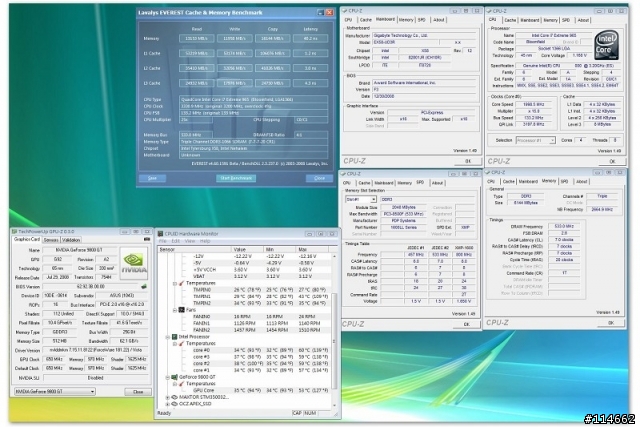This screenshot has width=640, height=427.
Task: Click Save button in EVEREST benchmark
Action: point(152,178)
